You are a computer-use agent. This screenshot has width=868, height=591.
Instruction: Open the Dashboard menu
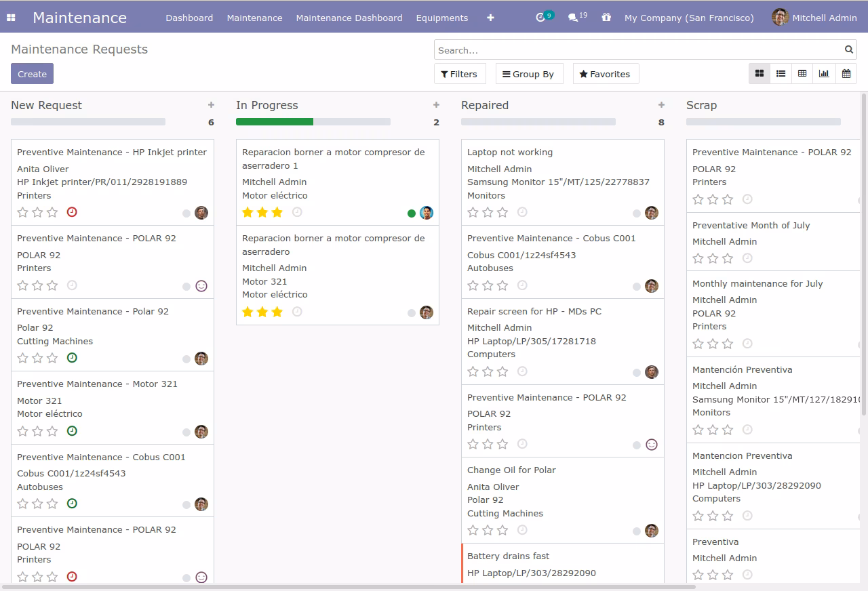pyautogui.click(x=189, y=18)
